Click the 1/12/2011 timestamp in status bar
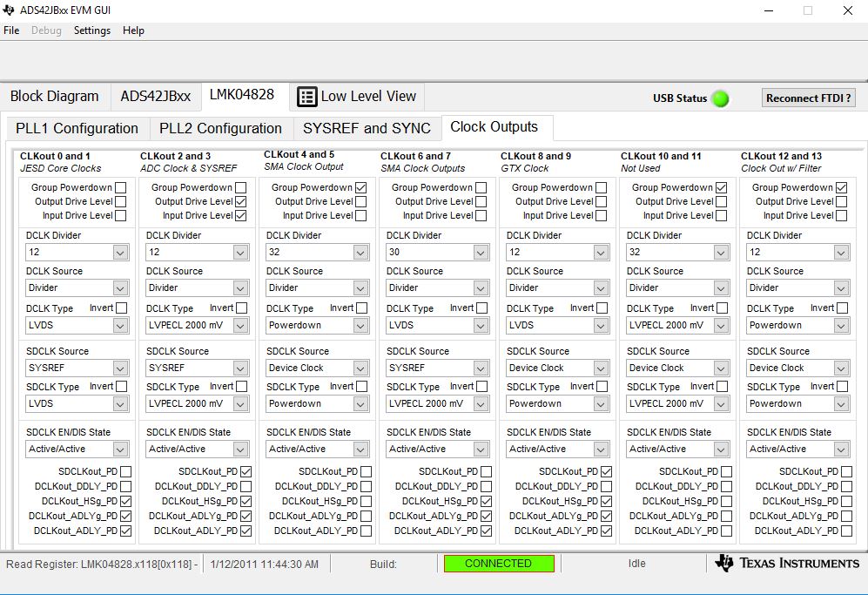 click(x=264, y=564)
